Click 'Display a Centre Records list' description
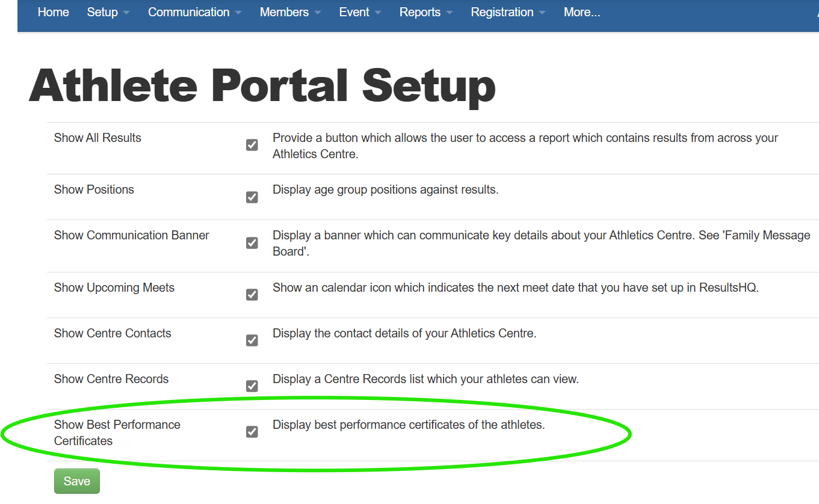Screen dimensions: 819x504 pos(425,379)
